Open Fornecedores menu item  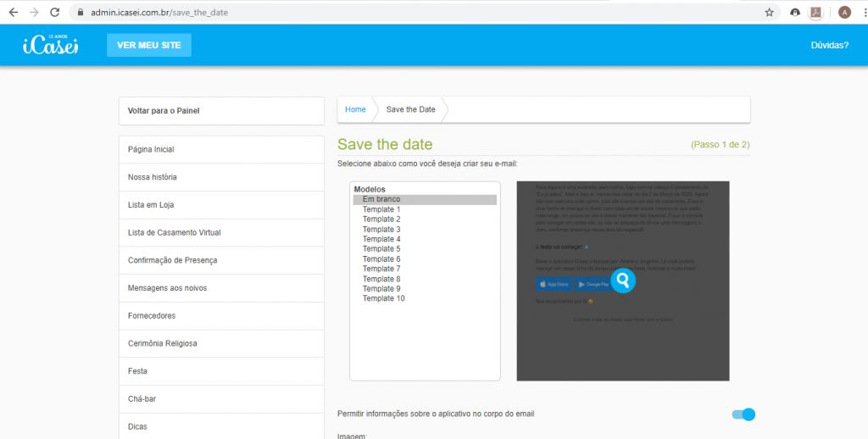[221, 315]
